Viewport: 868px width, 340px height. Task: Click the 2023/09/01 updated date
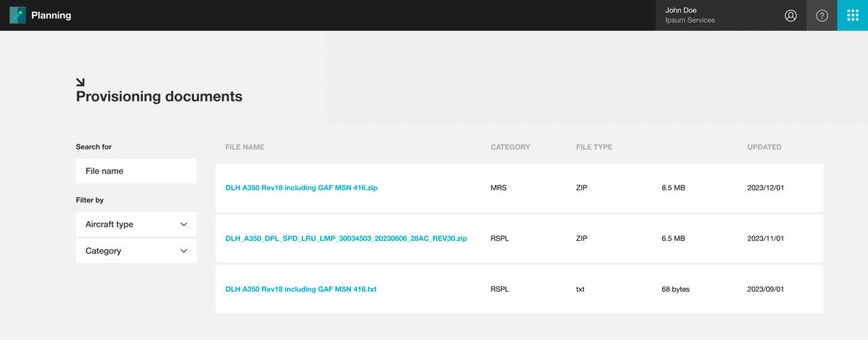pyautogui.click(x=766, y=289)
